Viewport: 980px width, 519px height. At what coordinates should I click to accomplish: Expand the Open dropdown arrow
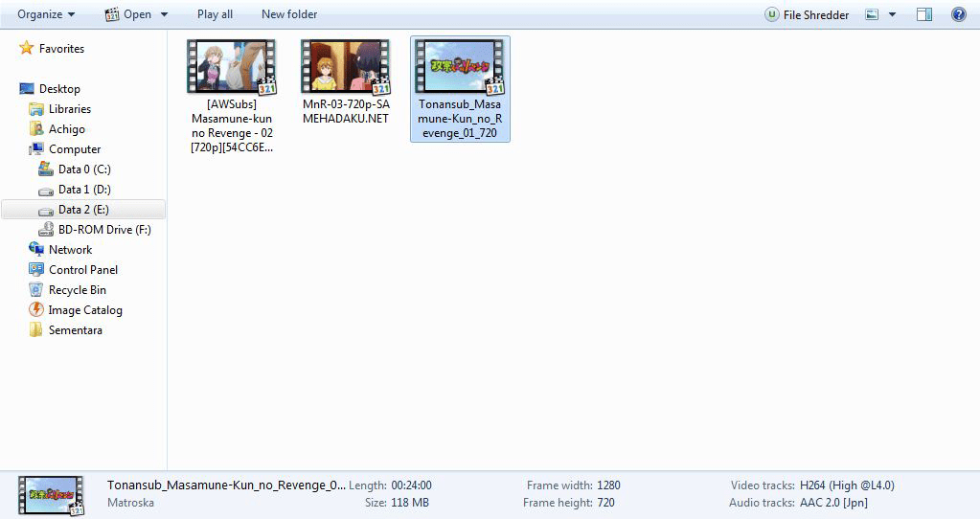(165, 14)
